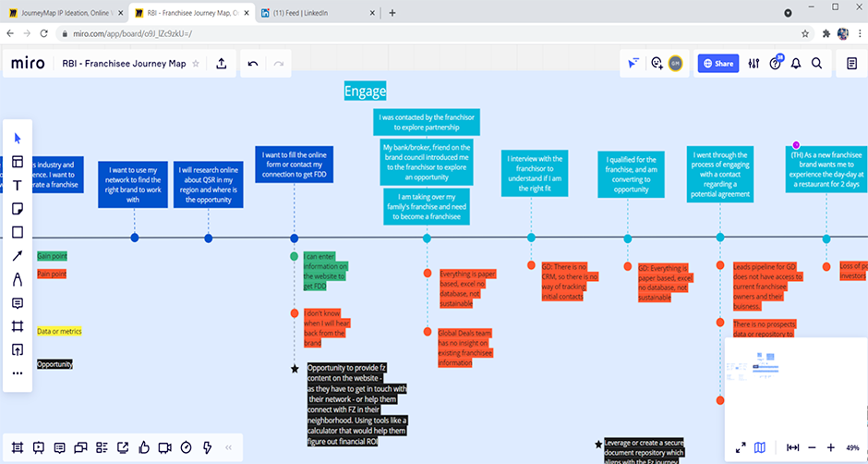Zoom out with the minus button
The height and width of the screenshot is (464, 868).
click(812, 447)
